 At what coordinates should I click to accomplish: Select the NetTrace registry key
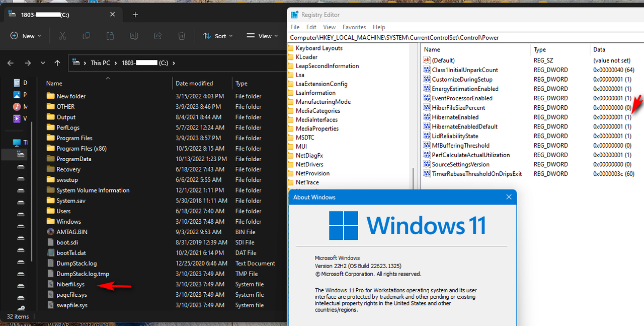(x=307, y=182)
